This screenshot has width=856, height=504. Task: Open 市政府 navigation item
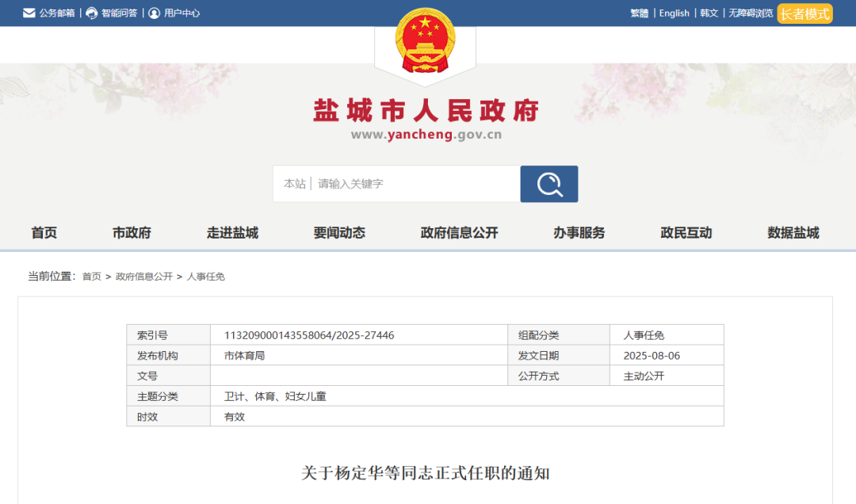132,233
